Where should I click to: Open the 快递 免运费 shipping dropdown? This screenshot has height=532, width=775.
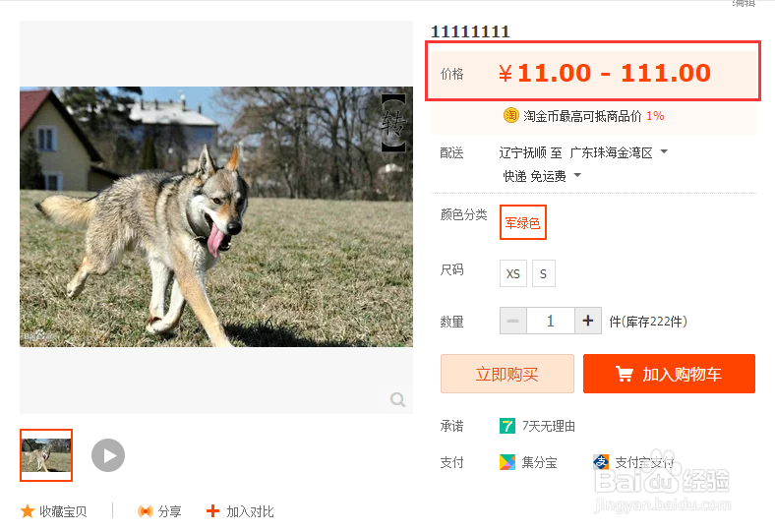click(x=577, y=176)
